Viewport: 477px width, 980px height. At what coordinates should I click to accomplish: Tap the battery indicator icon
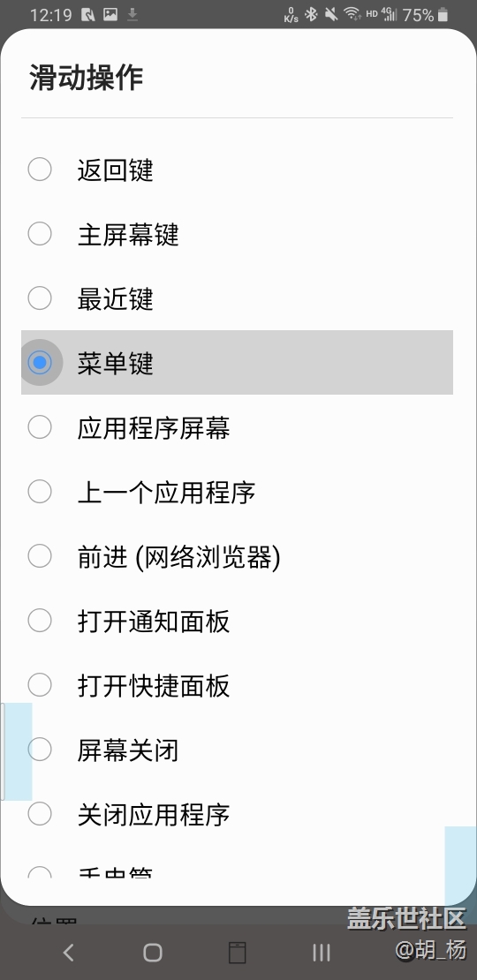pyautogui.click(x=443, y=14)
